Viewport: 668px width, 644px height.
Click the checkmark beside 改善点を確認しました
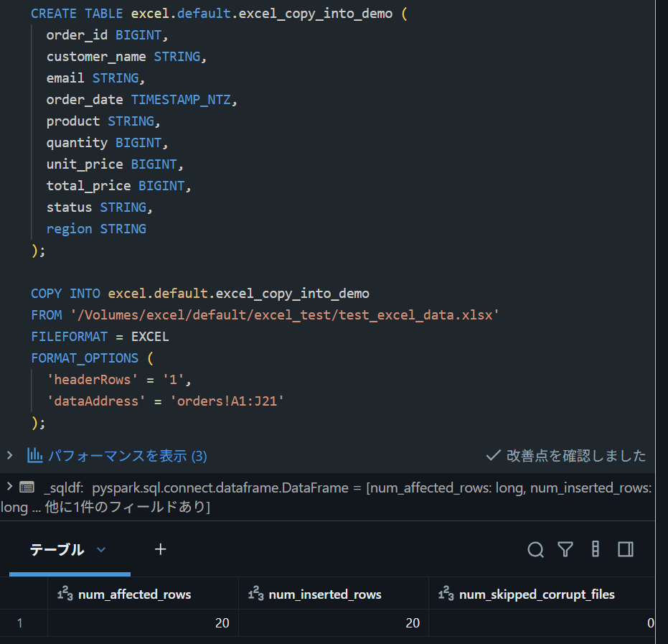[x=493, y=455]
